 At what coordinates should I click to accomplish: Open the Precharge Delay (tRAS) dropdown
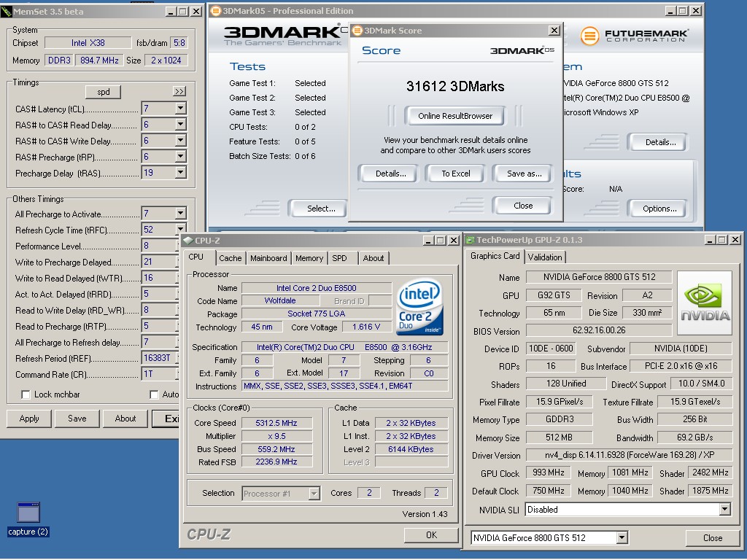[x=181, y=173]
